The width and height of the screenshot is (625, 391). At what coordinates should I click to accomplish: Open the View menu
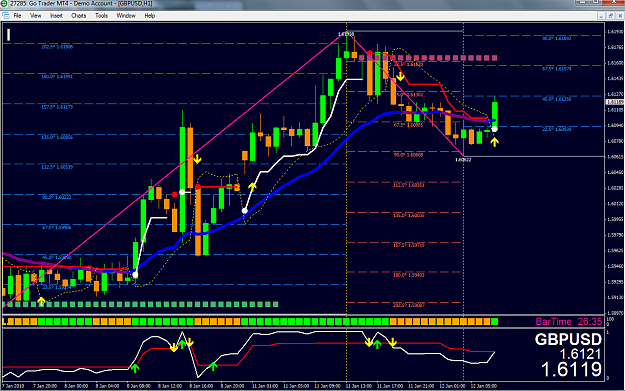tap(35, 16)
